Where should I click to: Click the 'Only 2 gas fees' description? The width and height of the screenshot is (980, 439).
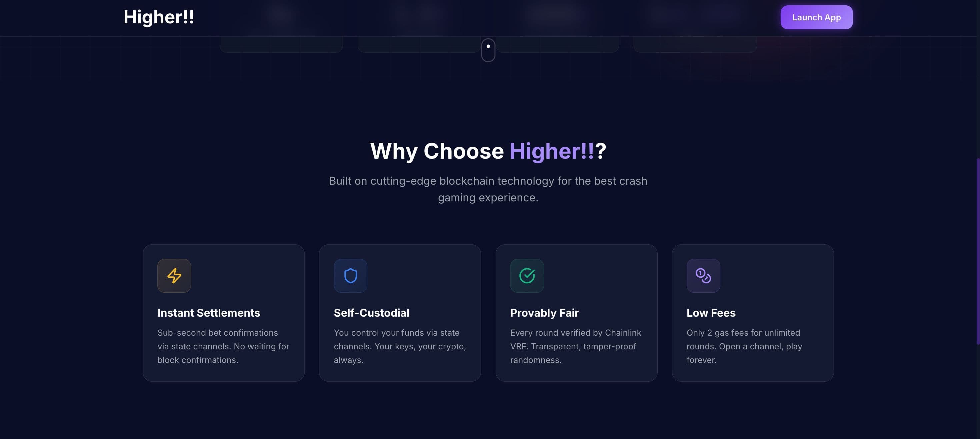click(744, 346)
